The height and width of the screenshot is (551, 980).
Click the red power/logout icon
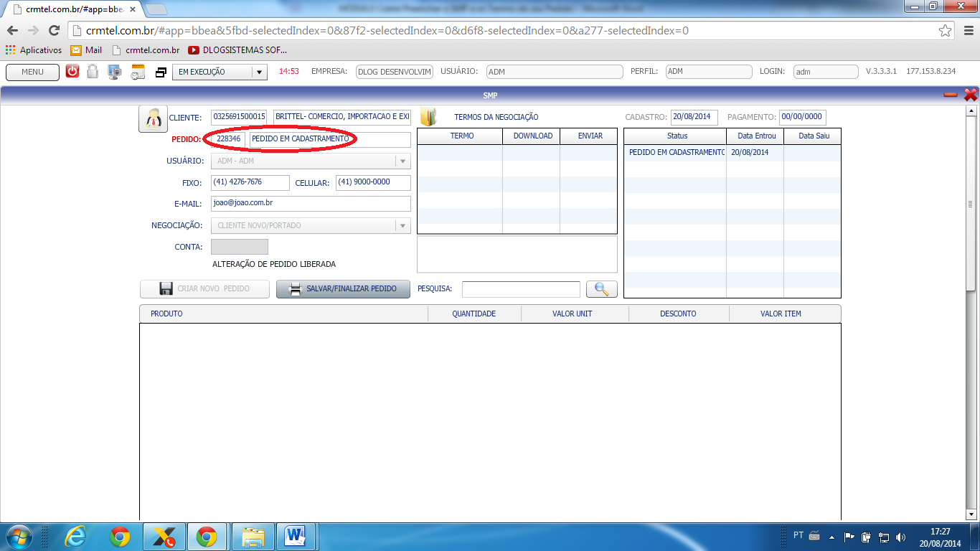click(x=72, y=71)
